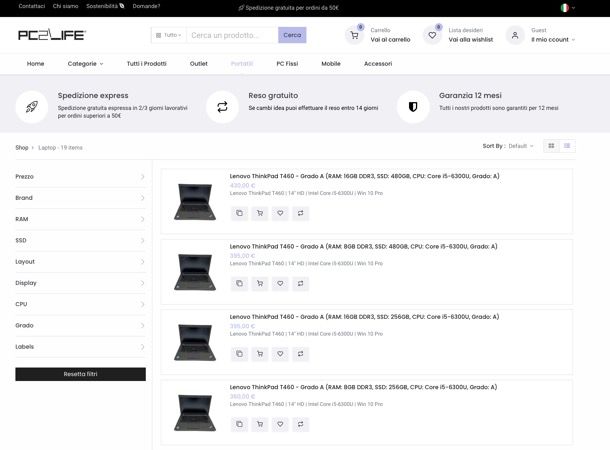Expand the Display filter
This screenshot has height=450, width=610.
[x=80, y=283]
